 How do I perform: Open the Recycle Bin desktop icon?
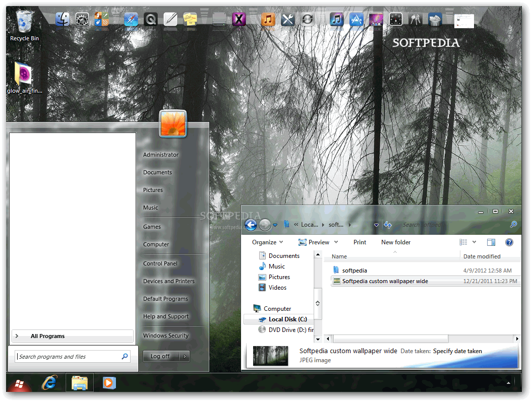(24, 26)
